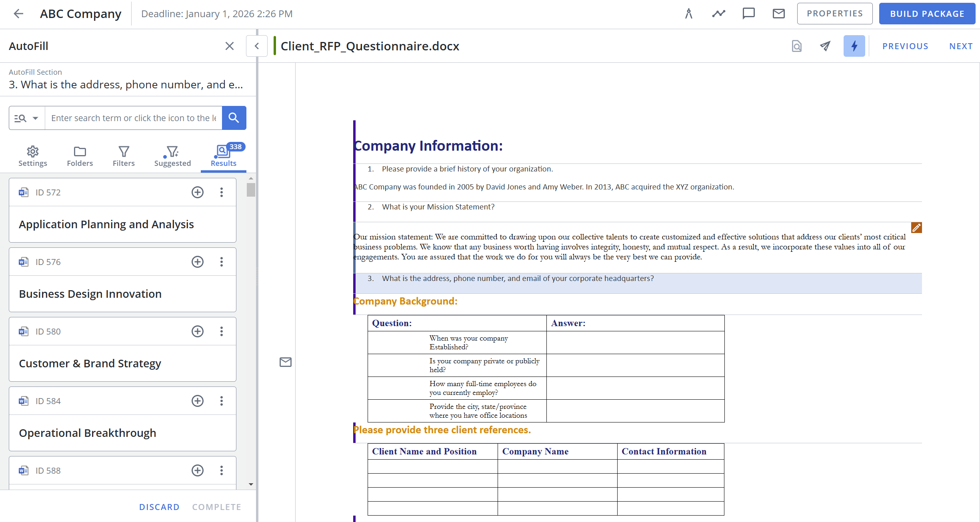Open the comments chat bubble icon
980x522 pixels.
point(748,14)
